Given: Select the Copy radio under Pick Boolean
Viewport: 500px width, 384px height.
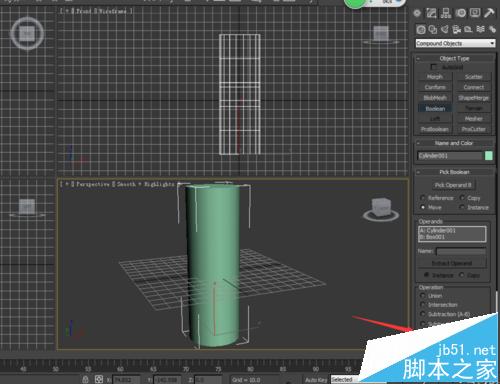Looking at the screenshot, I should [462, 198].
